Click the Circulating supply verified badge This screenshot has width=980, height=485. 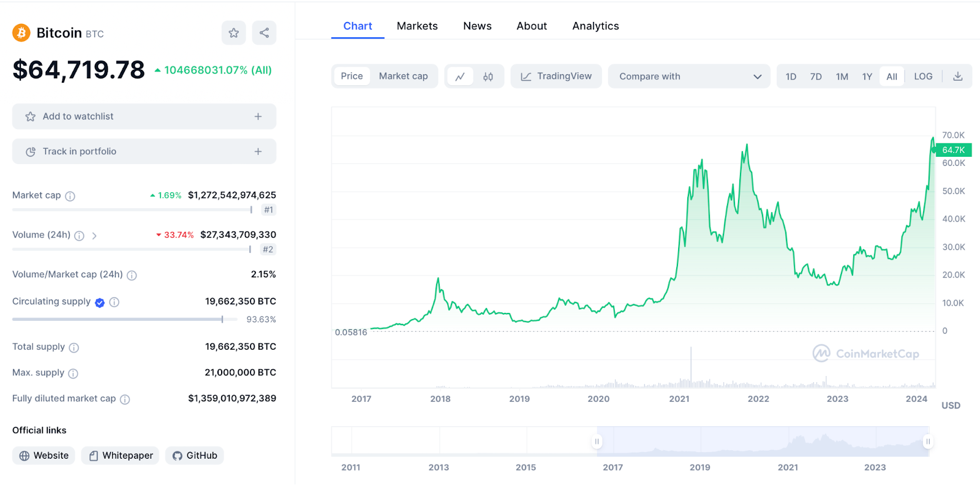(x=100, y=303)
